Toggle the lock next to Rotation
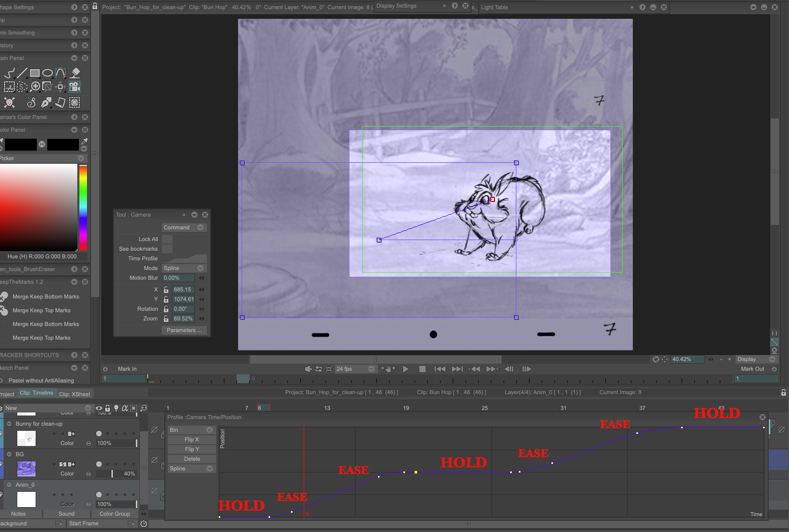The width and height of the screenshot is (789, 532). click(166, 309)
